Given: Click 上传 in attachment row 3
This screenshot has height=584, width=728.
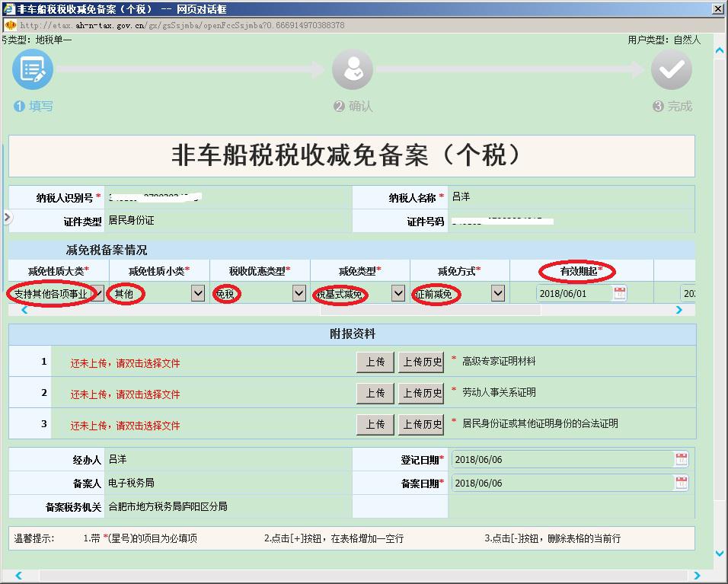Looking at the screenshot, I should pos(375,424).
